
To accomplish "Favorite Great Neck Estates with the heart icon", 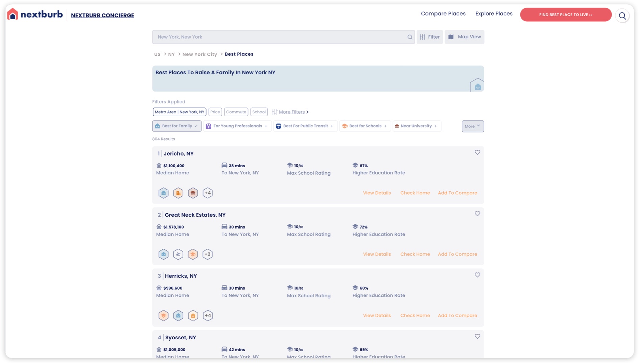I will (x=477, y=214).
